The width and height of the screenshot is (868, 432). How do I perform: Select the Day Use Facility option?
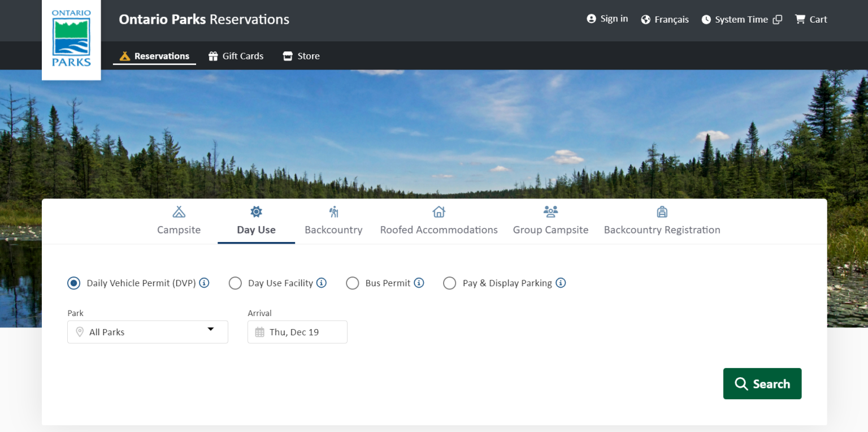[x=235, y=283]
